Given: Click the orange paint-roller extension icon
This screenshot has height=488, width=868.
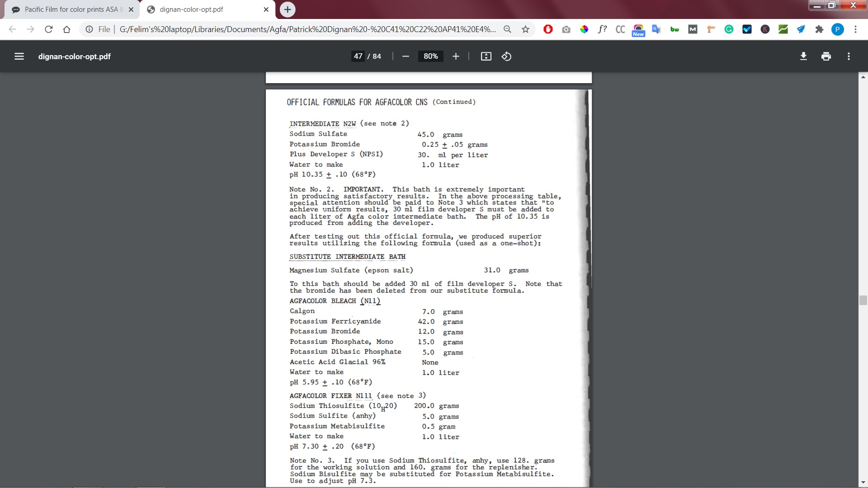Looking at the screenshot, I should 711,29.
